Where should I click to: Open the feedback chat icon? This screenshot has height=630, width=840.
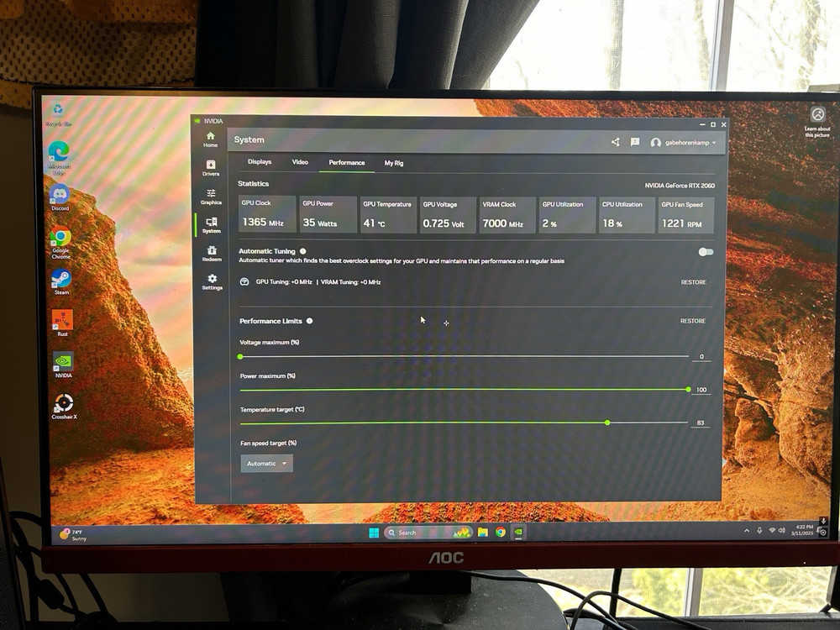[635, 142]
